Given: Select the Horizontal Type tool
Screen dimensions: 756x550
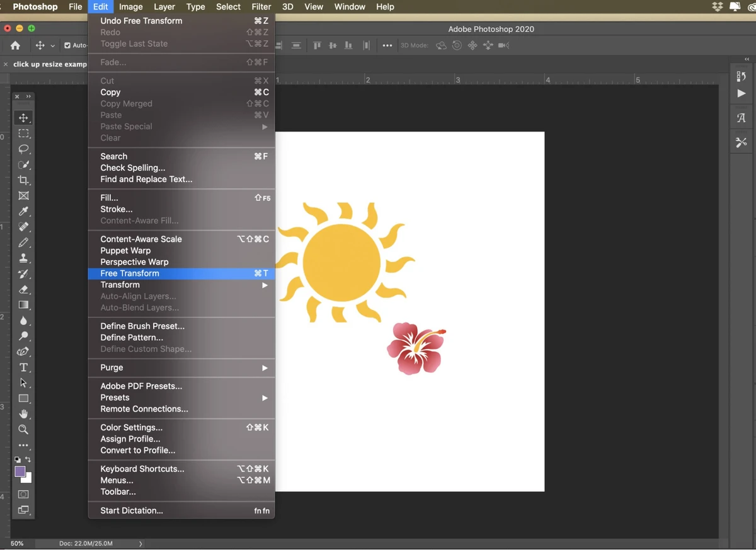Looking at the screenshot, I should [x=23, y=367].
